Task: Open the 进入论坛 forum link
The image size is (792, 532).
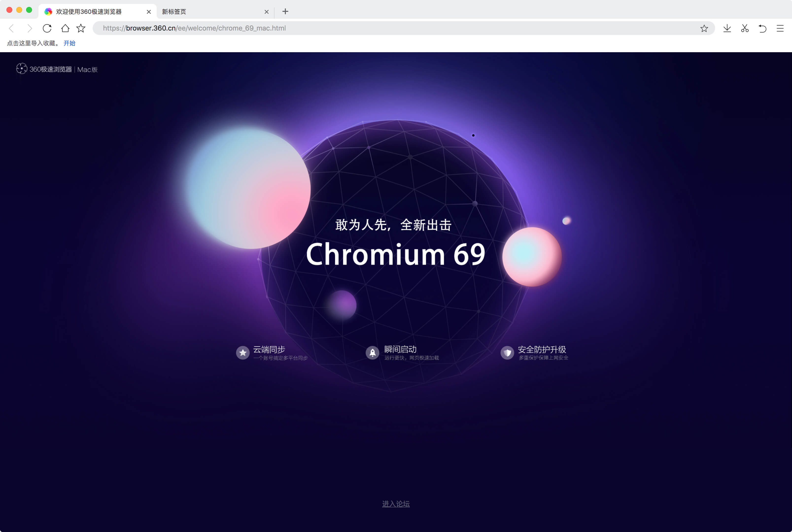Action: coord(396,504)
